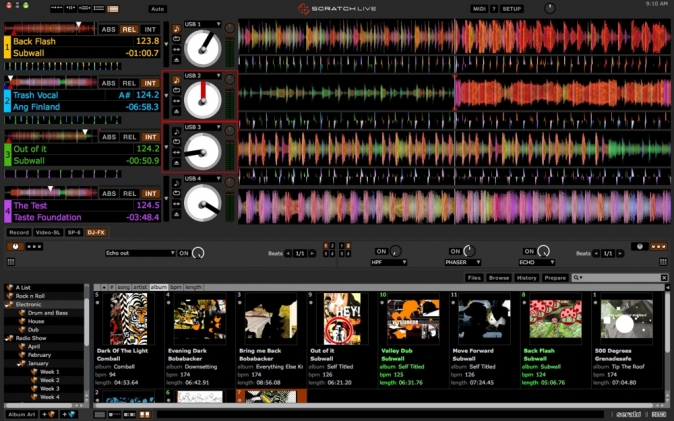Screen dimensions: 674x421
Task: Click the song column header
Action: (123, 287)
